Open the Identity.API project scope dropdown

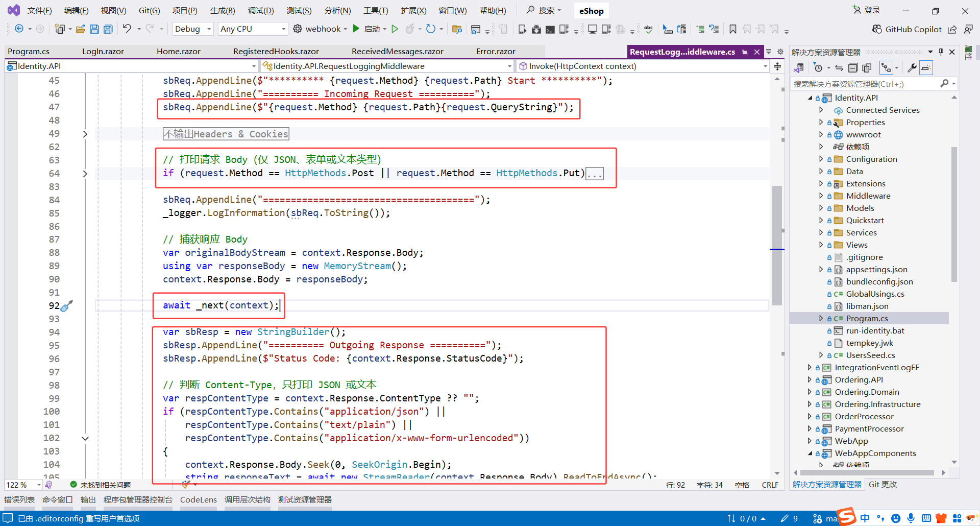(x=131, y=66)
